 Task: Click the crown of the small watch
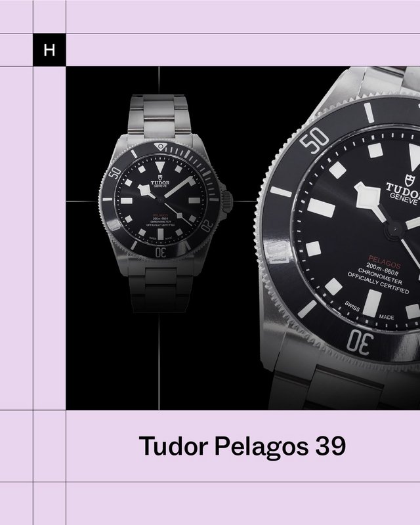[228, 202]
